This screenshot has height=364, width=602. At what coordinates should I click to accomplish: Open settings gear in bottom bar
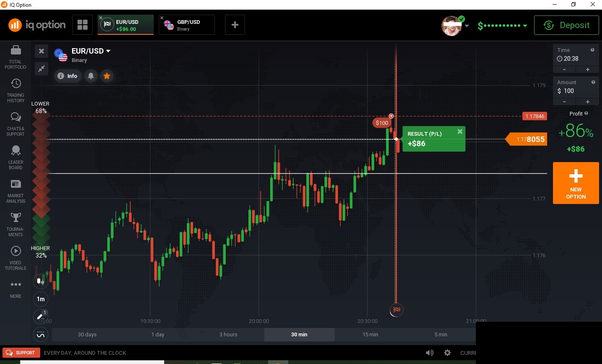tap(447, 353)
